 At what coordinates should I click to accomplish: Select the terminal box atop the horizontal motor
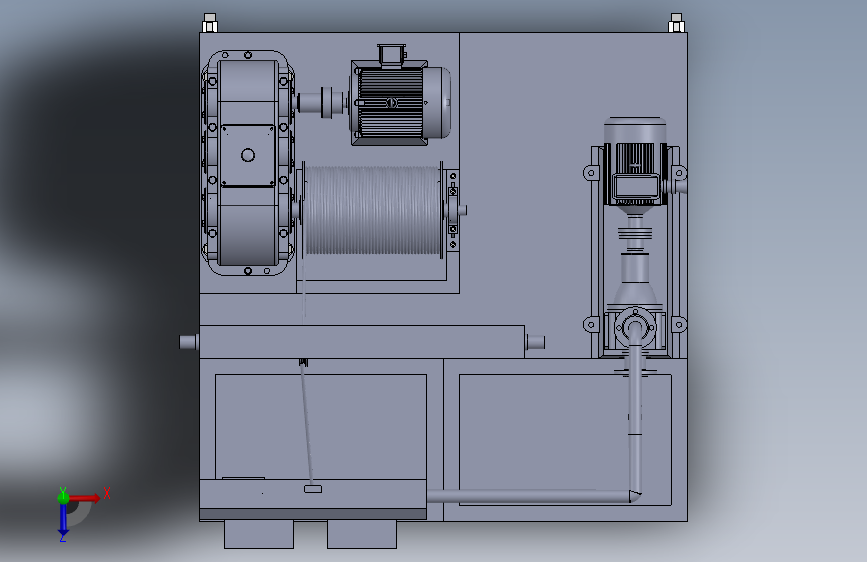click(391, 56)
